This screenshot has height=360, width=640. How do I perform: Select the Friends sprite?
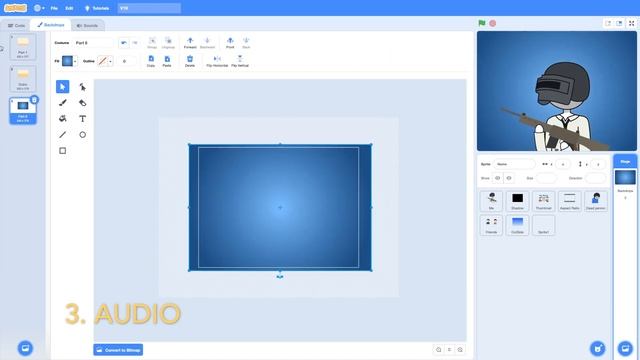(491, 225)
